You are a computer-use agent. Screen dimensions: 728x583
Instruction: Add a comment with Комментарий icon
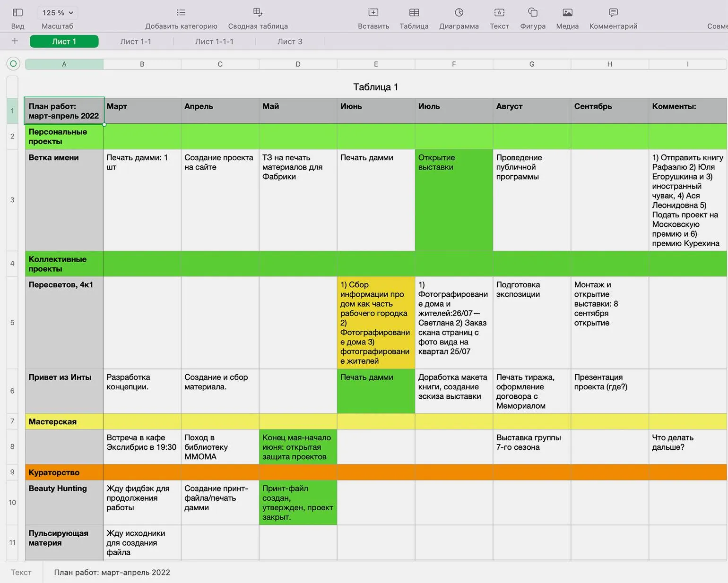coord(613,13)
